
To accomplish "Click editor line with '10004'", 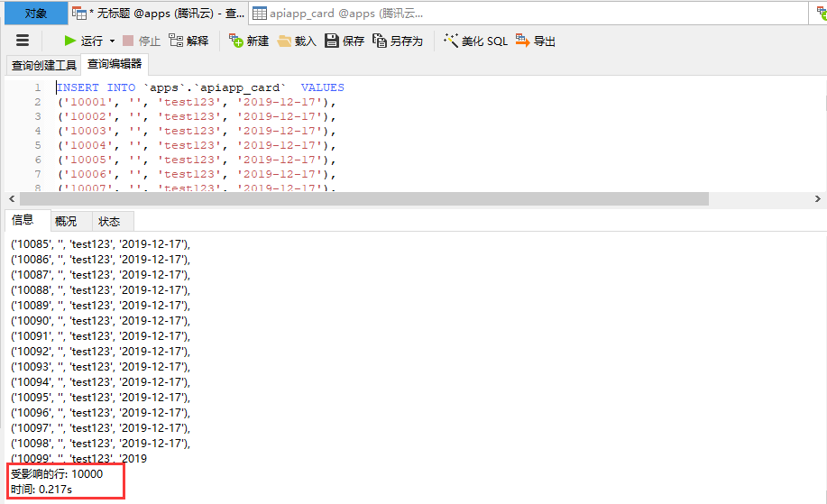I will coord(197,145).
